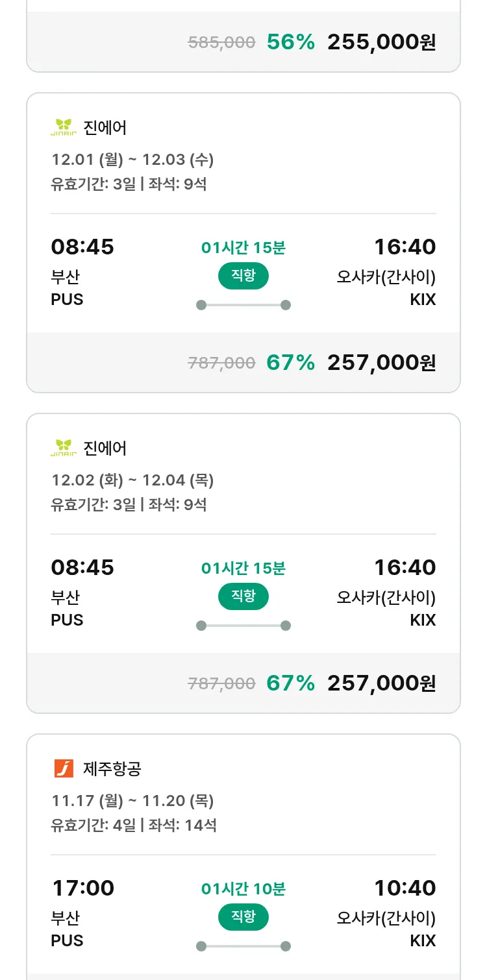Tap the 제주항공 airline name

coord(112,769)
